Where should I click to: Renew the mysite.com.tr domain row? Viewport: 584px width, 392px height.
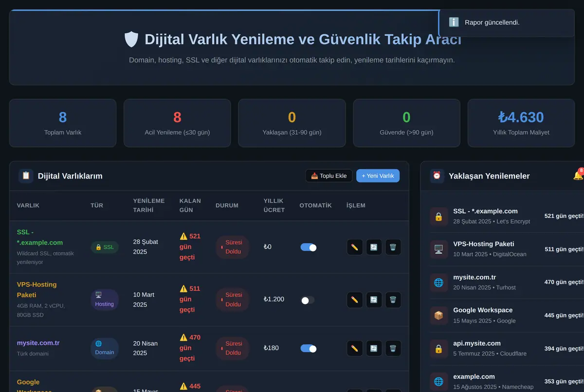[x=374, y=348]
